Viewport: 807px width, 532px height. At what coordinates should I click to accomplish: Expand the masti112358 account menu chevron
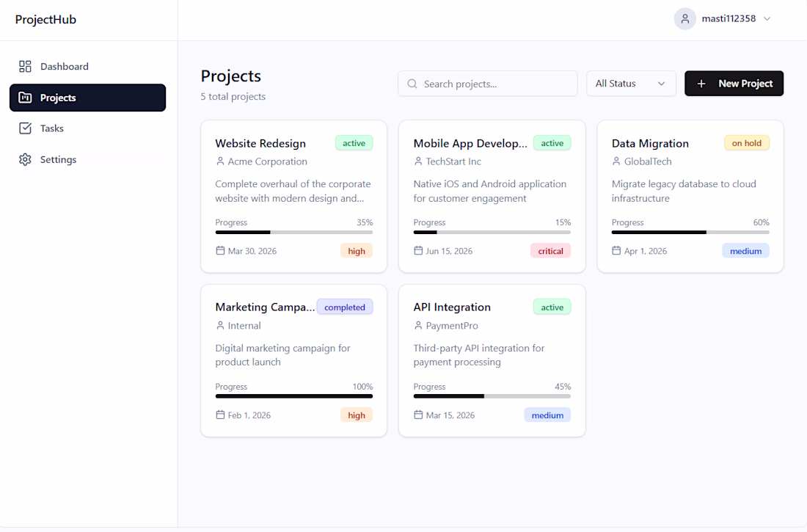[x=767, y=19]
